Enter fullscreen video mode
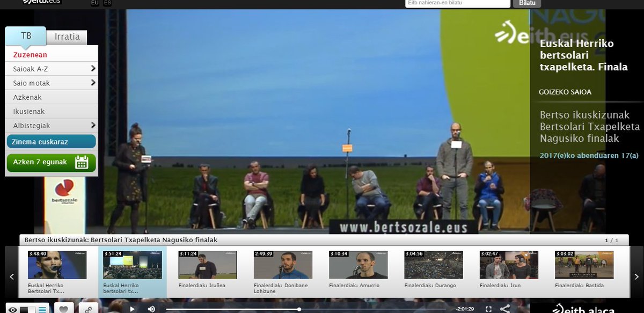Image resolution: width=644 pixels, height=313 pixels. pos(488,309)
